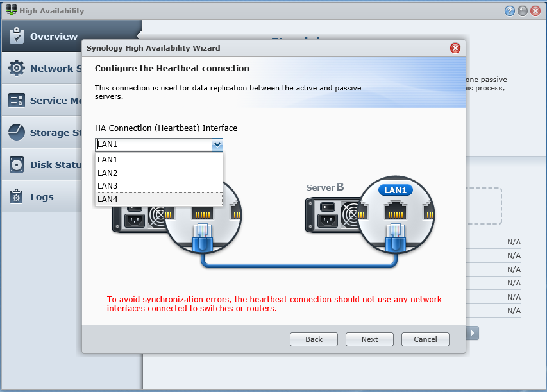Click the Server B label
The height and width of the screenshot is (392, 547).
coord(324,187)
